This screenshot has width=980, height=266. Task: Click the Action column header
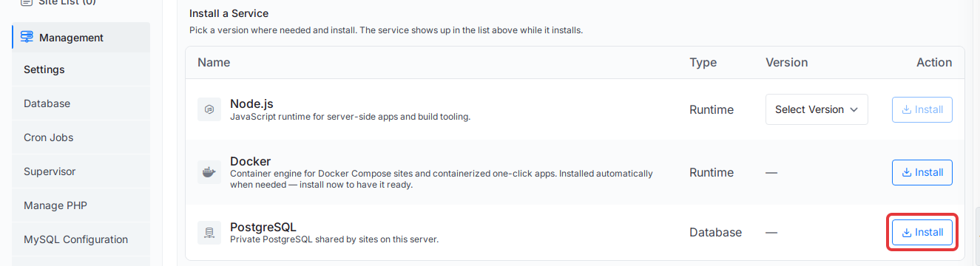click(934, 62)
